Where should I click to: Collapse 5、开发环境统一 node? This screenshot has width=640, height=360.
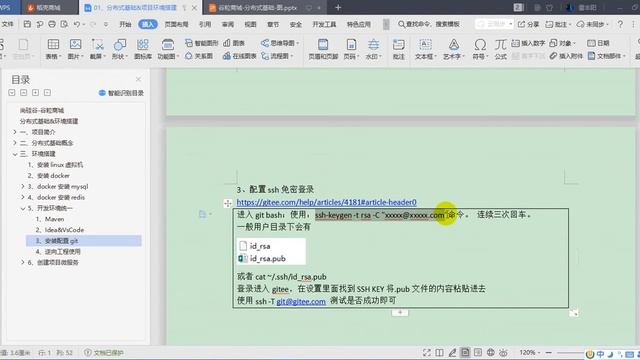[23, 208]
